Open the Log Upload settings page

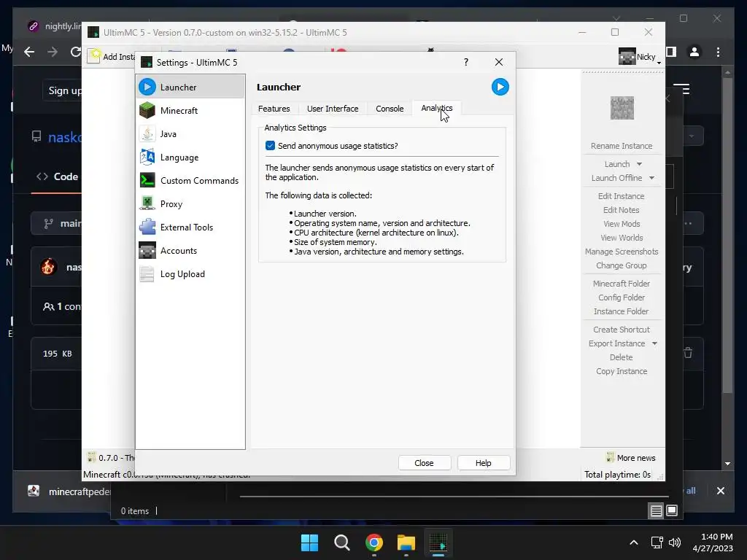click(x=190, y=274)
